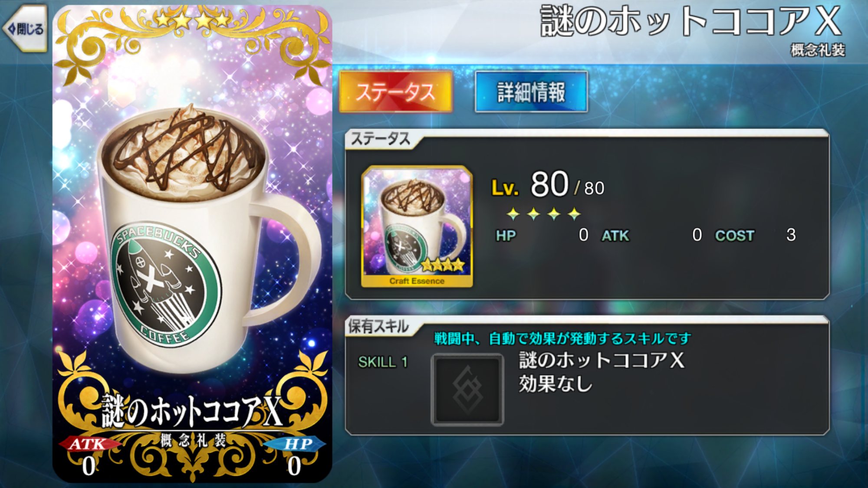Screen dimensions: 868x488
Task: Click the card title 謎のホットココアX banner
Action: [192, 411]
